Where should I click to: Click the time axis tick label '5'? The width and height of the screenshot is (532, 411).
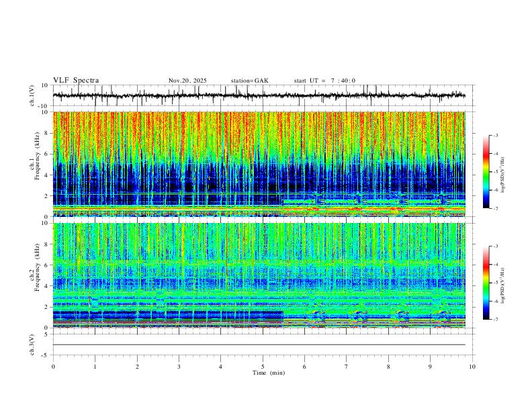pos(263,367)
